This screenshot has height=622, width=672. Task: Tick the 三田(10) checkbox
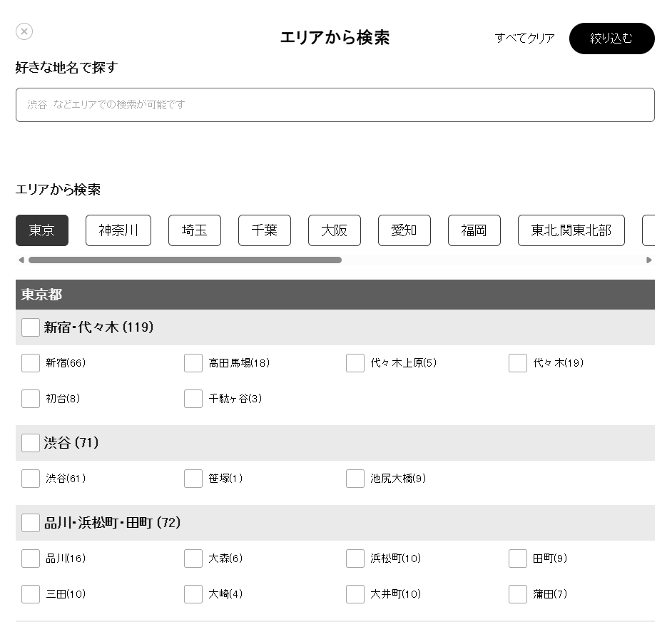[31, 593]
